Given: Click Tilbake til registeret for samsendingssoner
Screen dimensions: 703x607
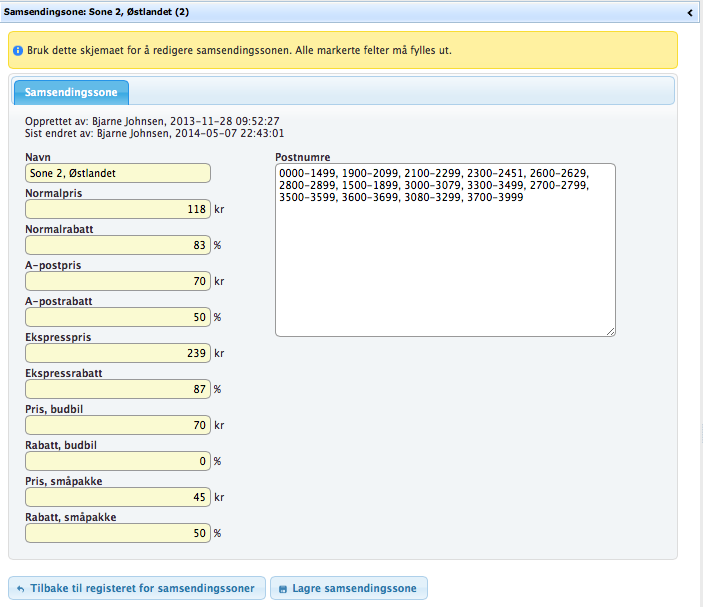Looking at the screenshot, I should pos(137,587).
